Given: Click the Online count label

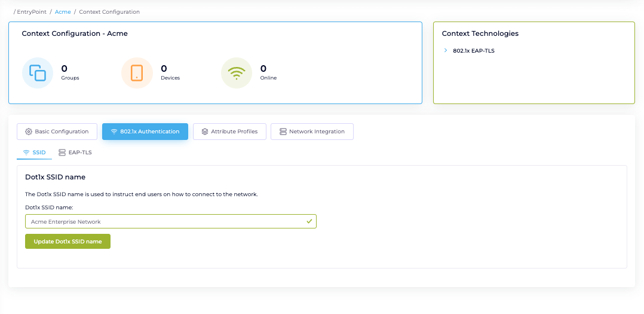Looking at the screenshot, I should click(x=268, y=78).
